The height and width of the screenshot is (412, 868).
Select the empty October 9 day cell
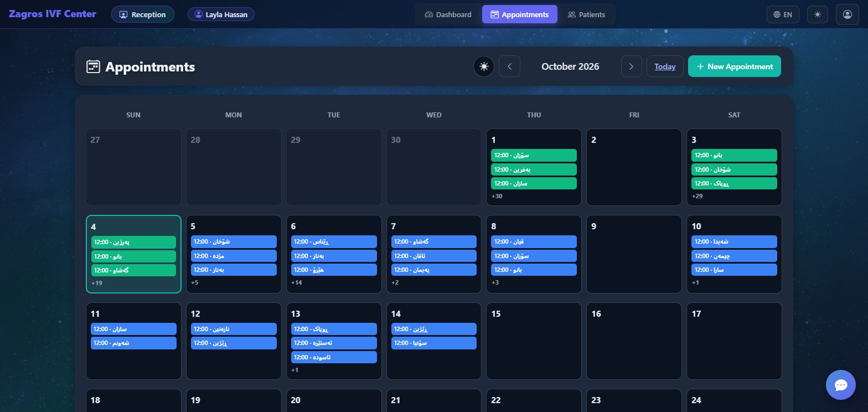[x=634, y=254]
